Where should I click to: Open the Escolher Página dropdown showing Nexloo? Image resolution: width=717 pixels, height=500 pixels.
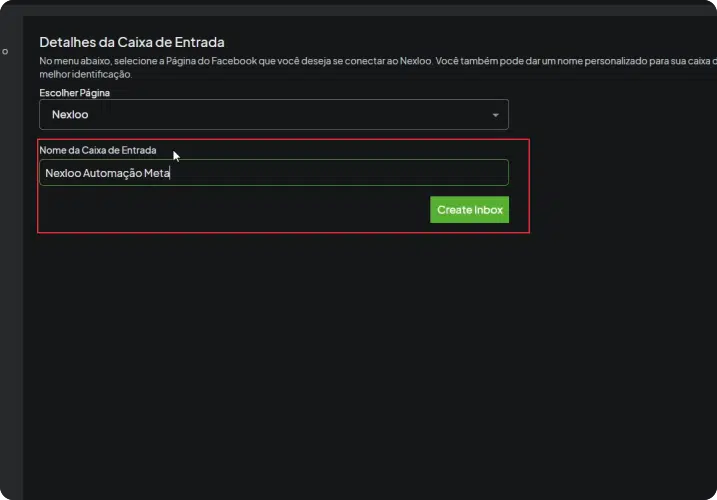(273, 114)
